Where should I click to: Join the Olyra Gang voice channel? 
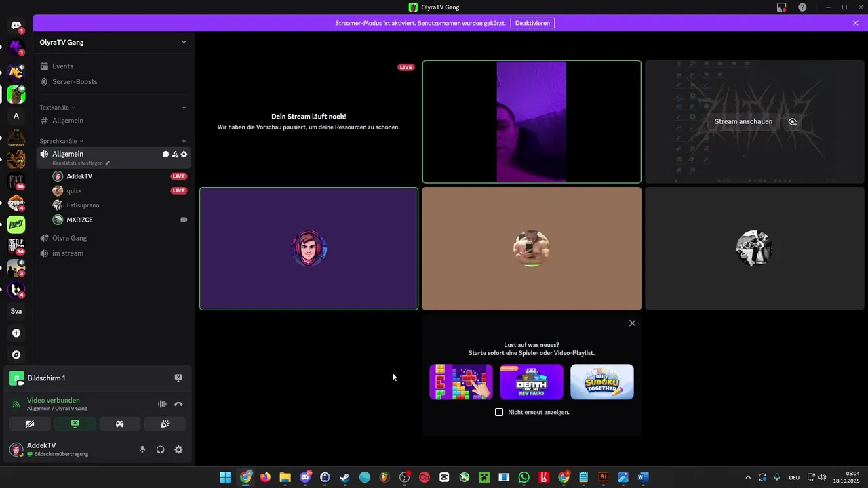(113, 238)
